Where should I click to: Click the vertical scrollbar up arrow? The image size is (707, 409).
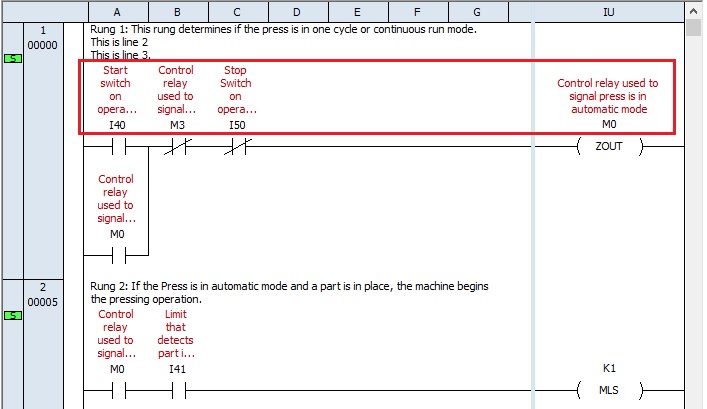(694, 10)
